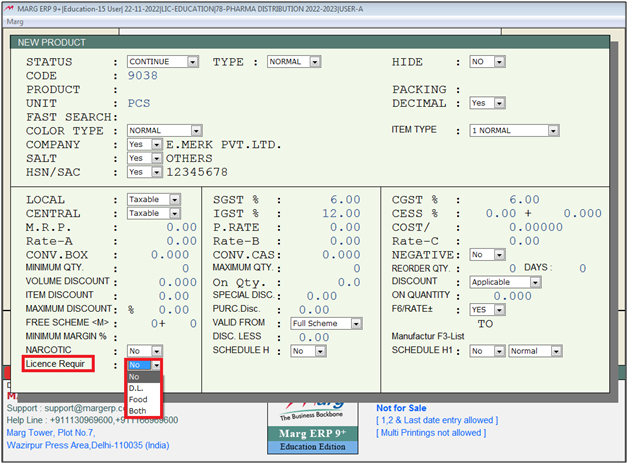
Task: Click the ON QUANTITY value 0.000
Action: point(512,296)
